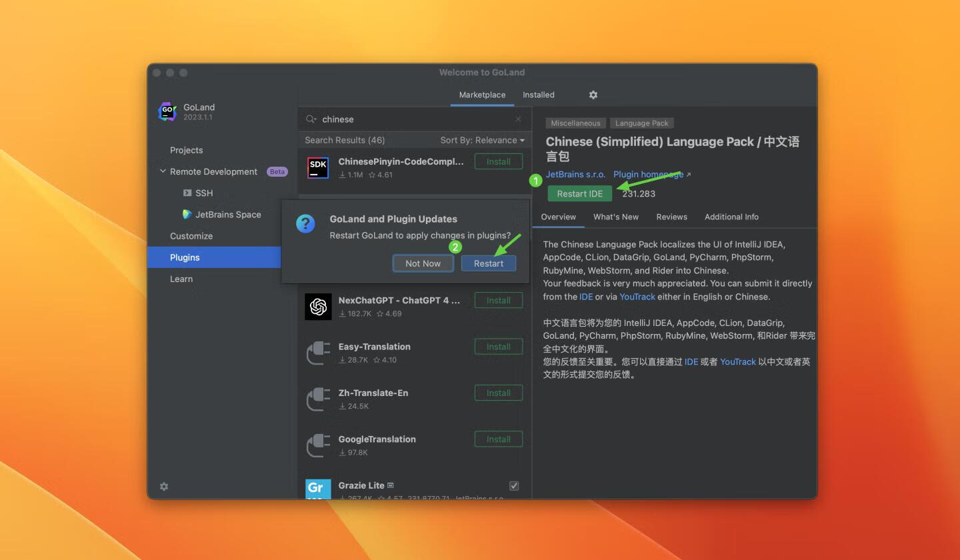
Task: Click the ChinesePinyin 4.61 star rating
Action: 381,175
